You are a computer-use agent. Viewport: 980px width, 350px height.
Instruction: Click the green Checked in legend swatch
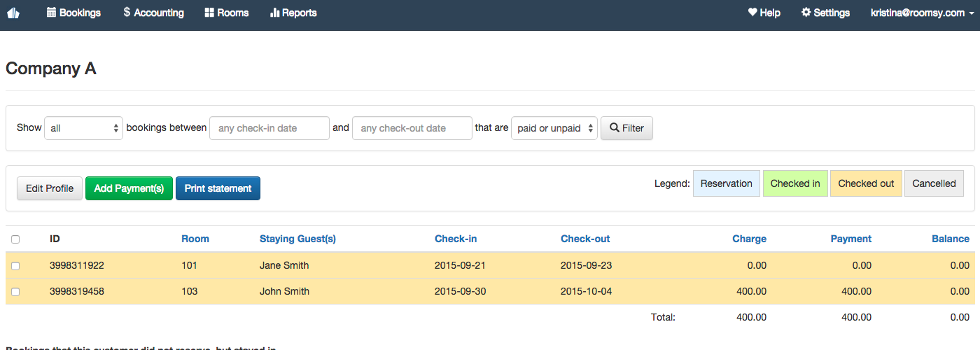pyautogui.click(x=795, y=183)
